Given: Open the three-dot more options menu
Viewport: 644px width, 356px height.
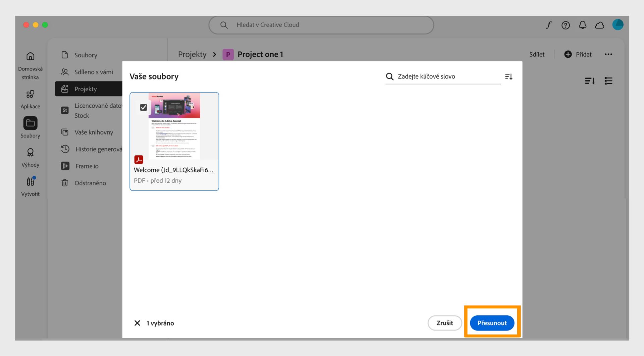Looking at the screenshot, I should point(608,54).
